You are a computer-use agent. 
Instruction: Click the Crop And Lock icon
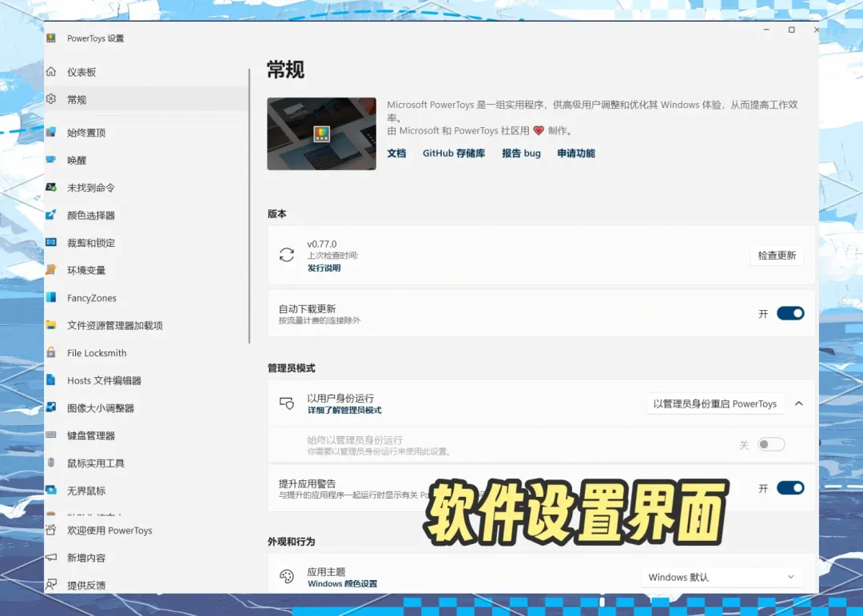point(51,242)
